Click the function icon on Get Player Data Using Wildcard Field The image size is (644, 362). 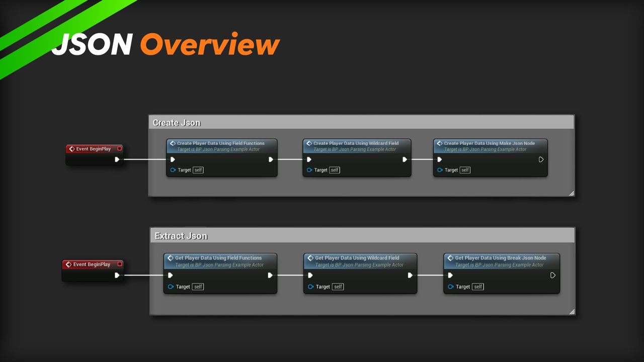[x=310, y=258]
